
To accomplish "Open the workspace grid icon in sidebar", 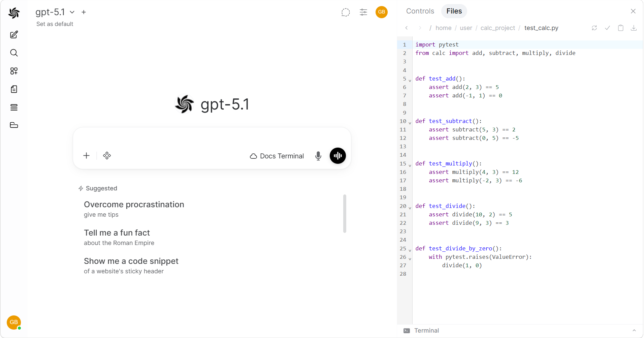I will pyautogui.click(x=14, y=71).
